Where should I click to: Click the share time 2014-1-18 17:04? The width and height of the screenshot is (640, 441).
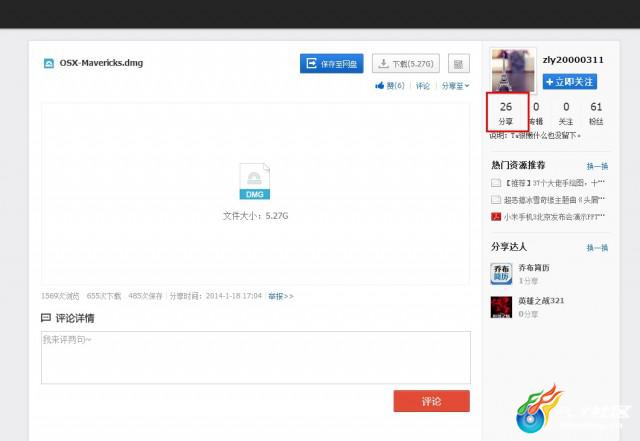[x=233, y=296]
